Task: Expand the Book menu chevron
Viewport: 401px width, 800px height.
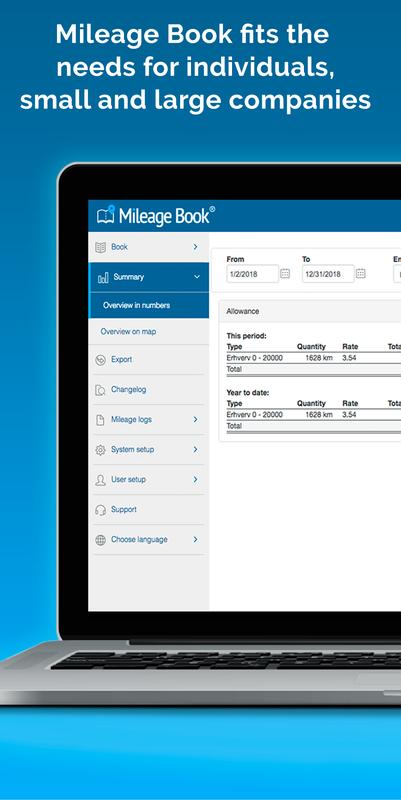Action: 195,247
